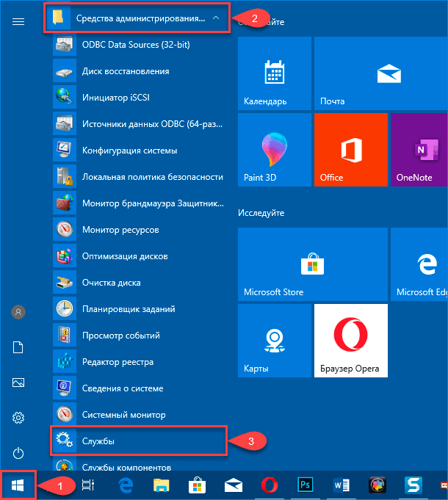
Task: Launch the Office tile
Action: [x=351, y=150]
